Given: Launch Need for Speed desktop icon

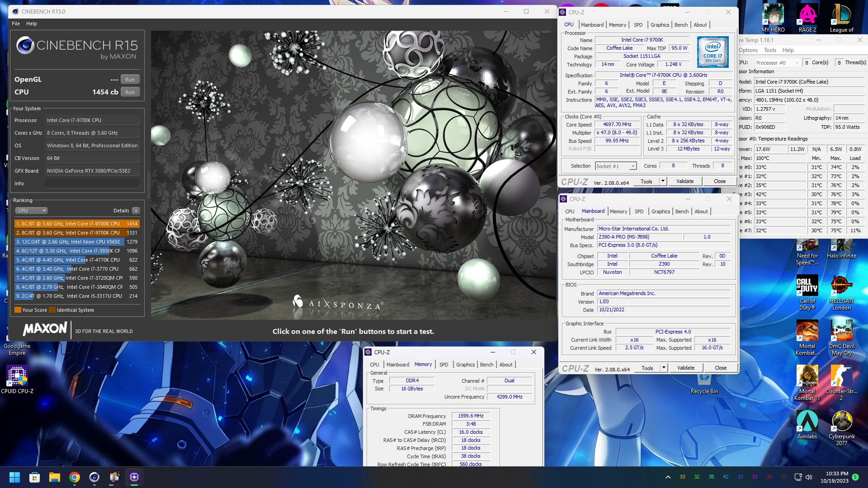Looking at the screenshot, I should [807, 253].
